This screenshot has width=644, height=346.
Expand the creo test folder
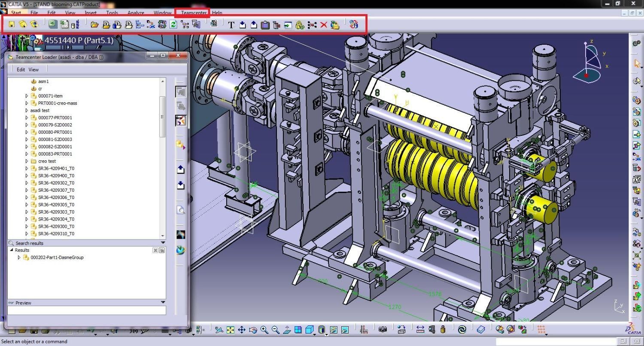(27, 161)
